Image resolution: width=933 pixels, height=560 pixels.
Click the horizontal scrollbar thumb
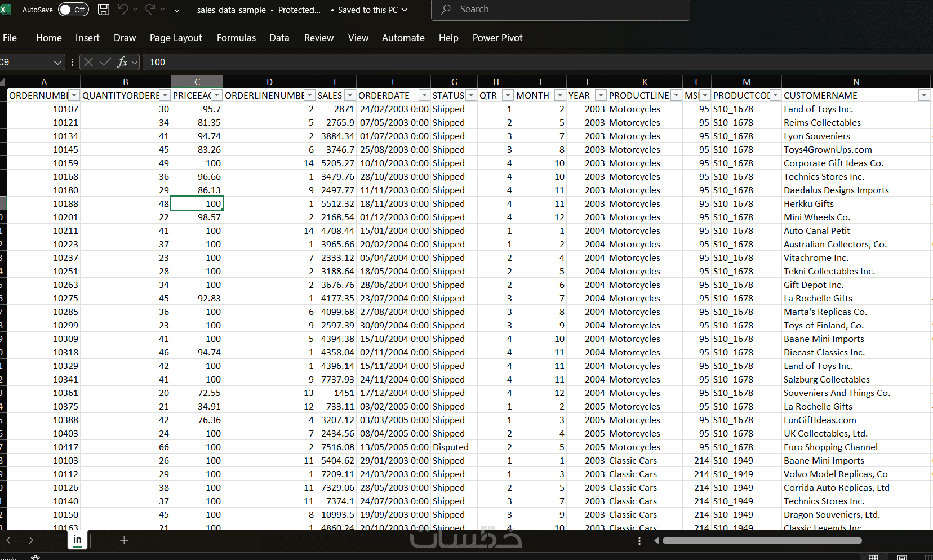tap(762, 541)
